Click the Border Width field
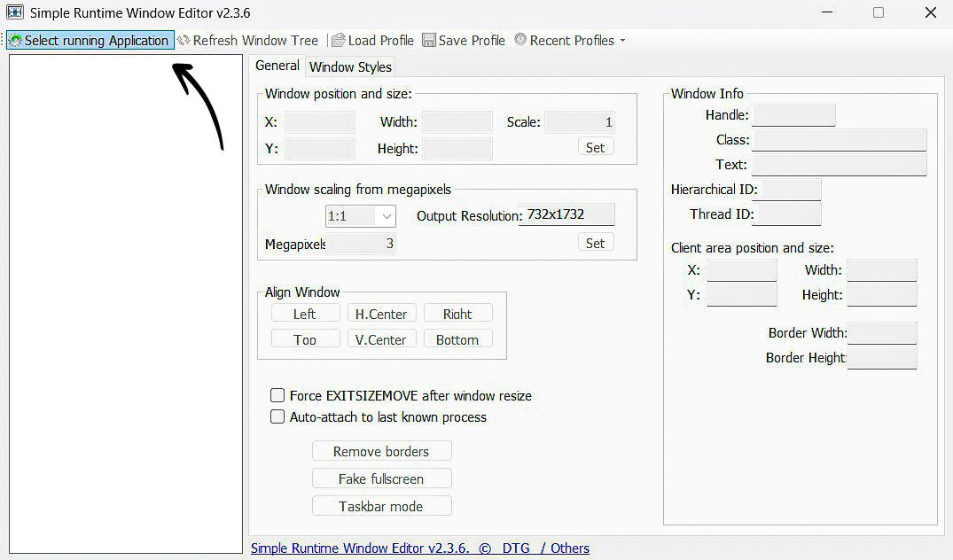The image size is (953, 560). 882,333
